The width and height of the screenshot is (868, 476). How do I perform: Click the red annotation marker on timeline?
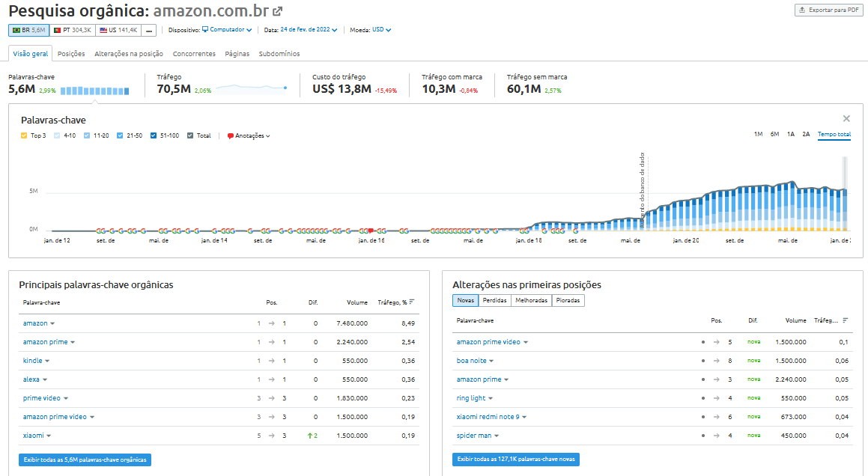[x=371, y=231]
